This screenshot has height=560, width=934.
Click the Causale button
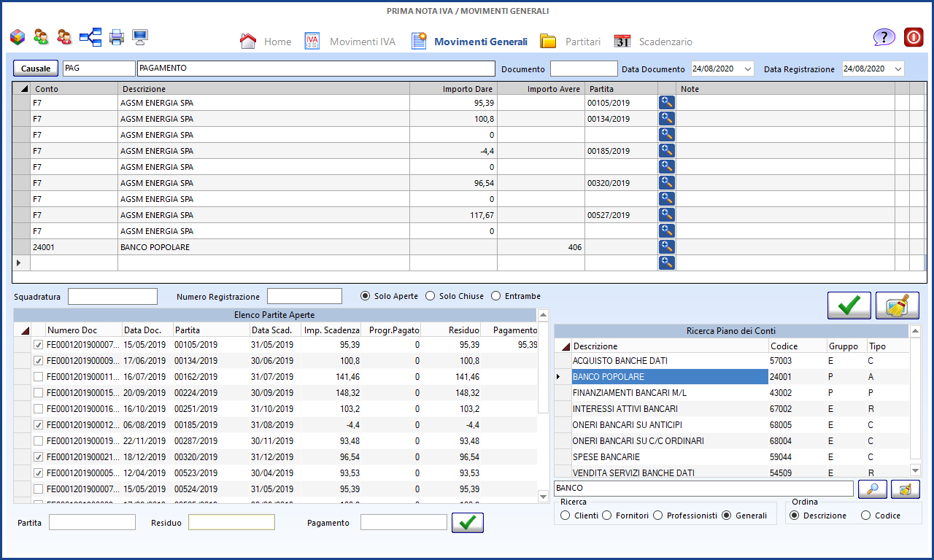click(x=36, y=69)
